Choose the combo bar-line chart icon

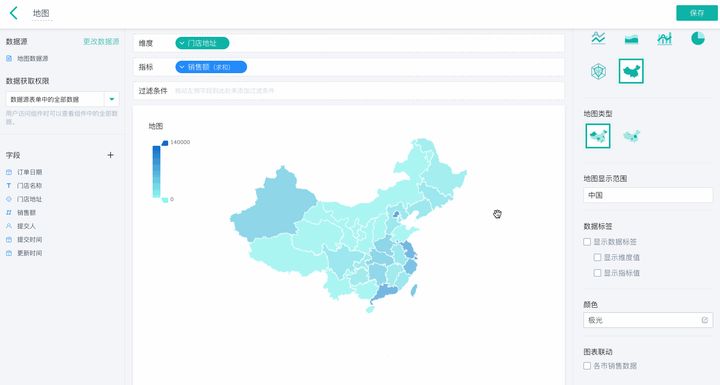(x=664, y=39)
